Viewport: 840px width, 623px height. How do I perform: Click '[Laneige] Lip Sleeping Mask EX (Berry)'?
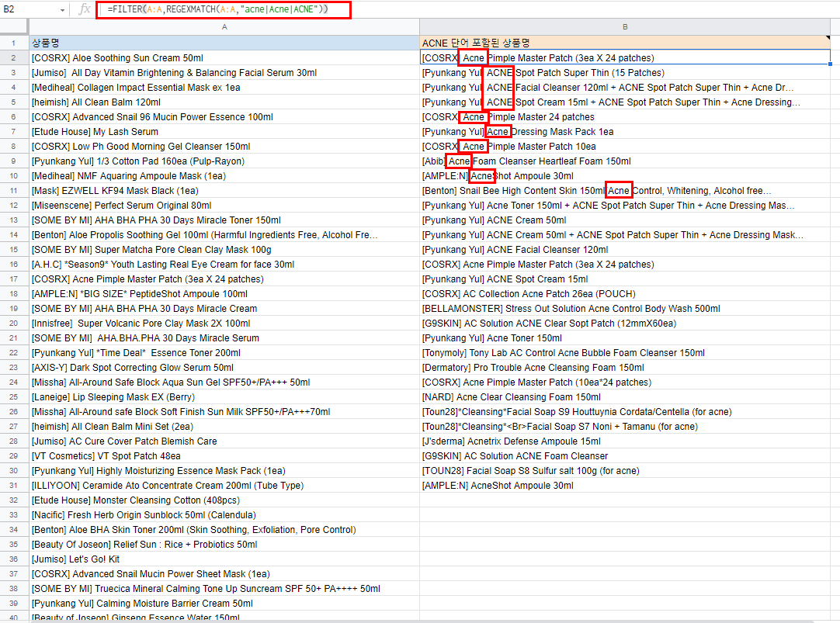(224, 397)
